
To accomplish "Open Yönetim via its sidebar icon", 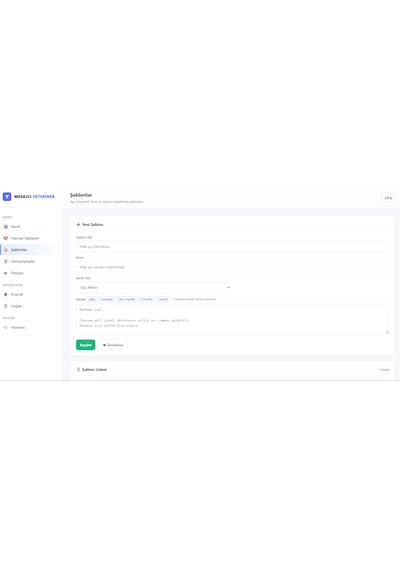I will click(5, 328).
